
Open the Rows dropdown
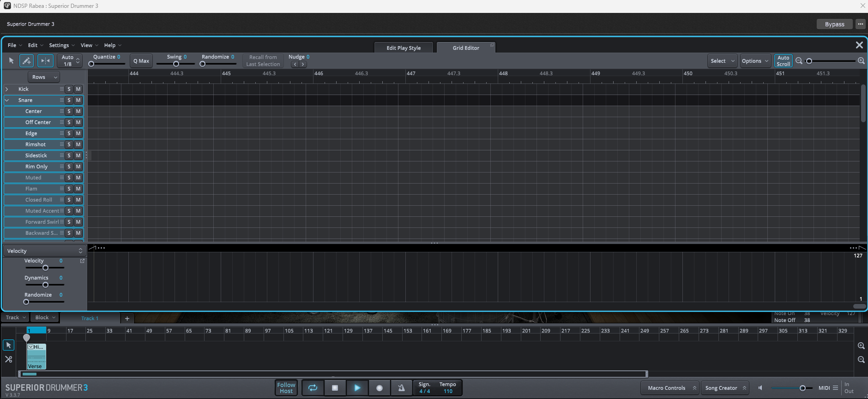click(44, 77)
